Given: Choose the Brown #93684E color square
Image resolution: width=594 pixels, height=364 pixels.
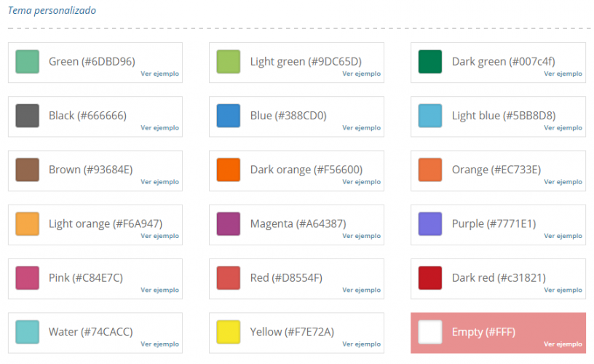Looking at the screenshot, I should coord(27,170).
